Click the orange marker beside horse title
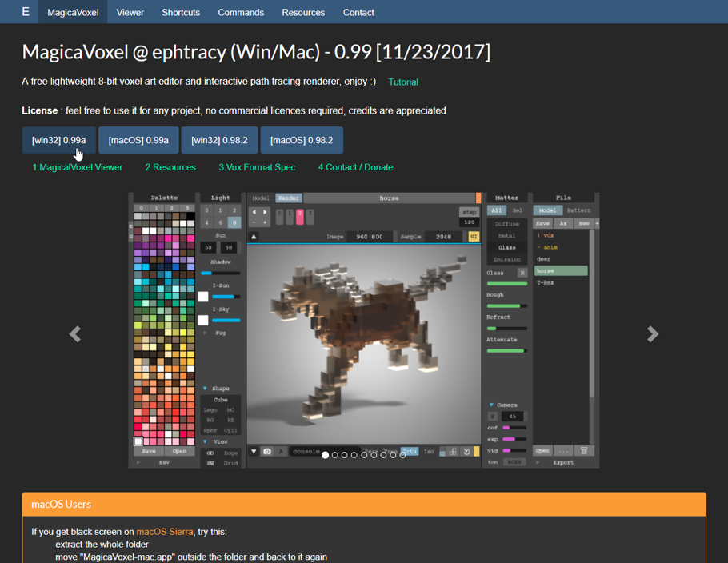Screen dimensions: 728x563 [x=478, y=198]
